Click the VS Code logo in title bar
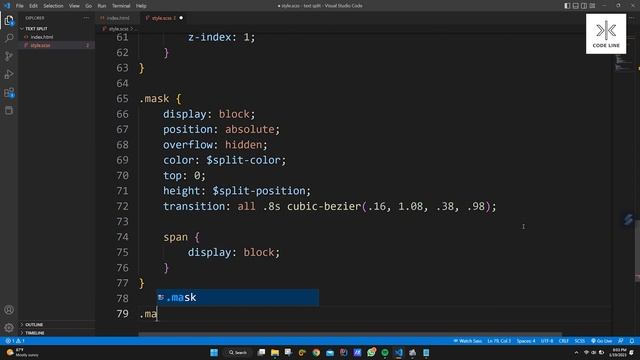Screen dimensions: 640x360 click(x=7, y=6)
